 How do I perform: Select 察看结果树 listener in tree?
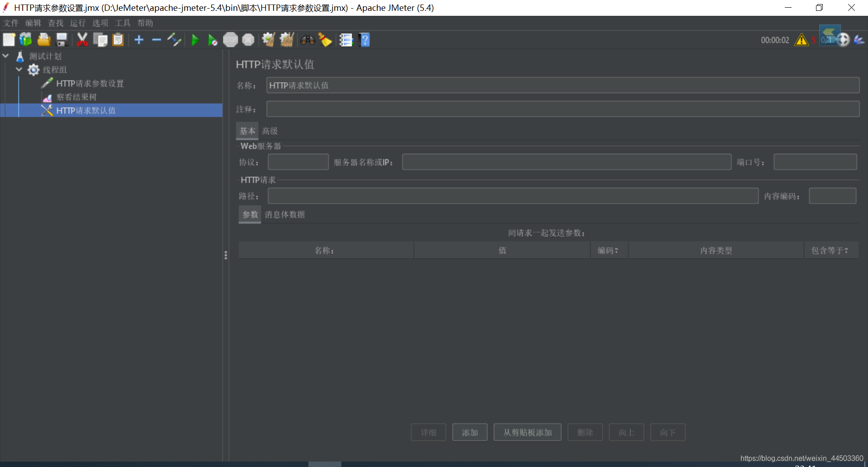[x=76, y=97]
